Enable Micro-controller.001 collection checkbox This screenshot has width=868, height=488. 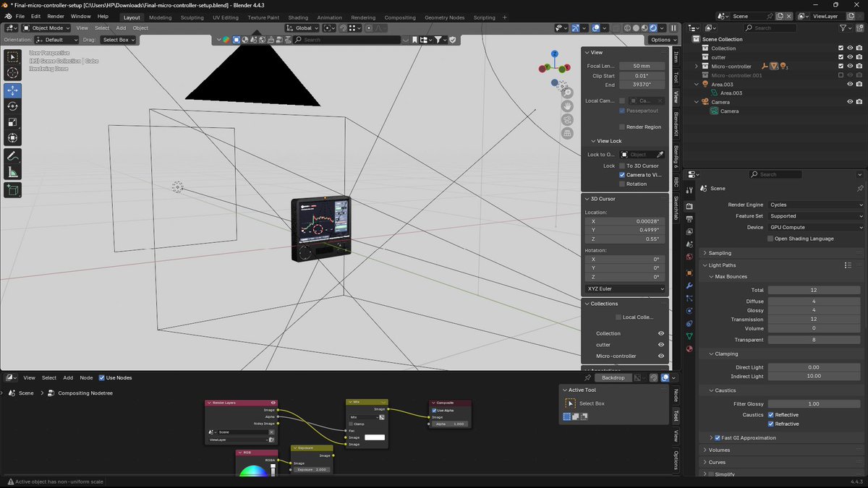[x=841, y=75]
